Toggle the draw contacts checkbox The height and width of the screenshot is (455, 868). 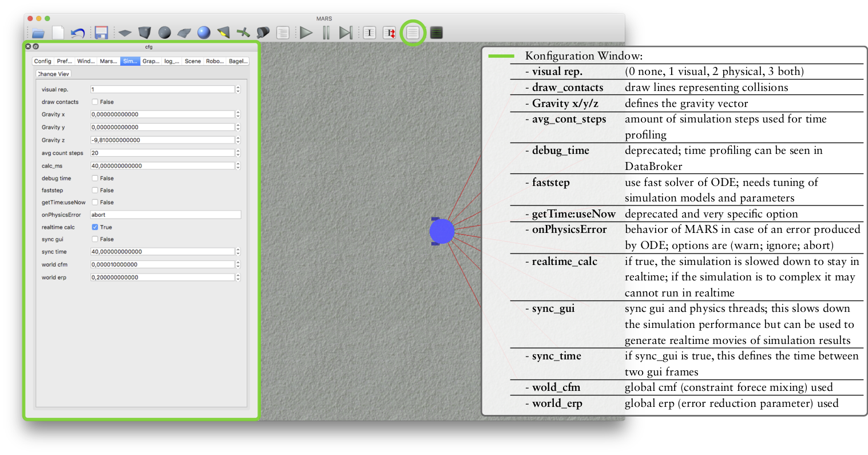[x=95, y=102]
